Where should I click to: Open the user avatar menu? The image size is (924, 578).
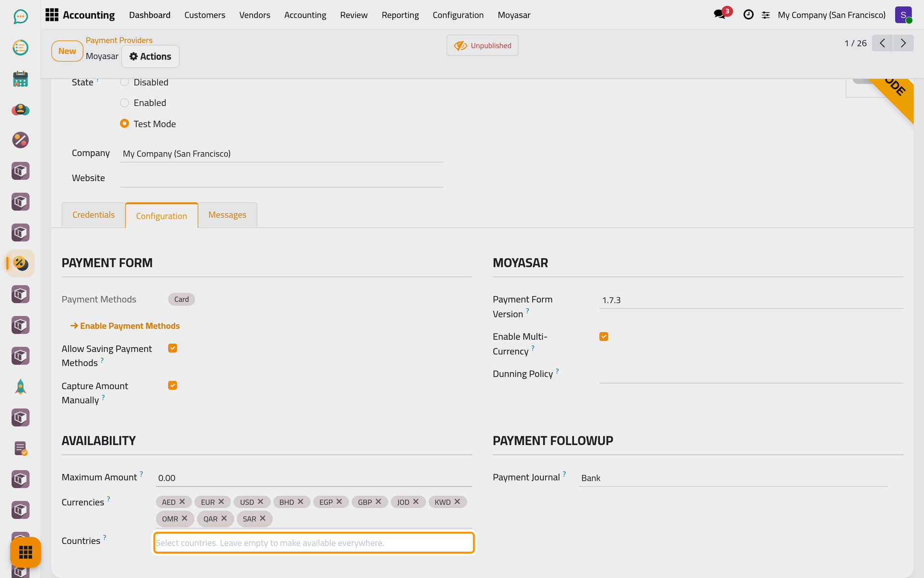pos(903,15)
